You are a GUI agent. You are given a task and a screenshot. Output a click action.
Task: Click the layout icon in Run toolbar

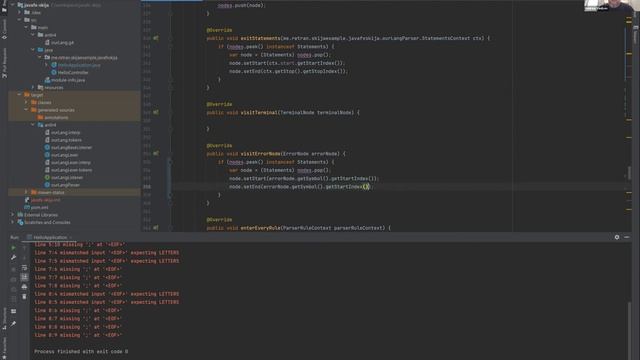coord(13,311)
